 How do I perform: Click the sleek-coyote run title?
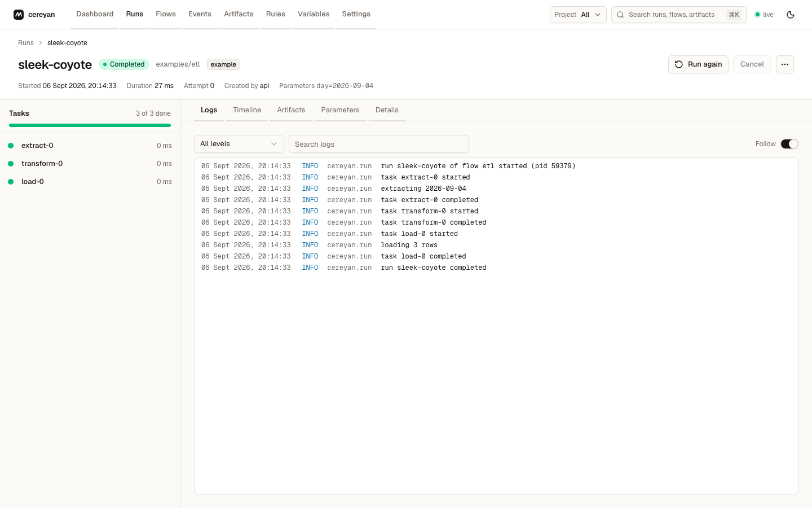coord(55,64)
